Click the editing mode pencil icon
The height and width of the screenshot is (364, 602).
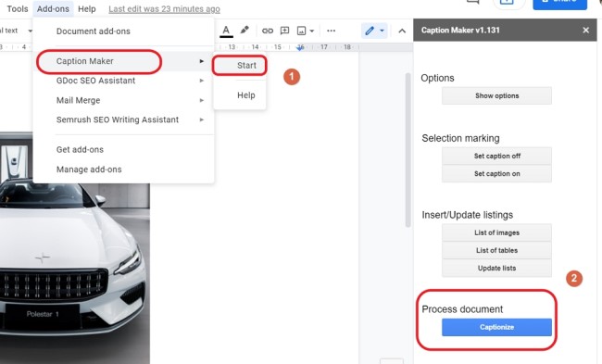pos(370,31)
